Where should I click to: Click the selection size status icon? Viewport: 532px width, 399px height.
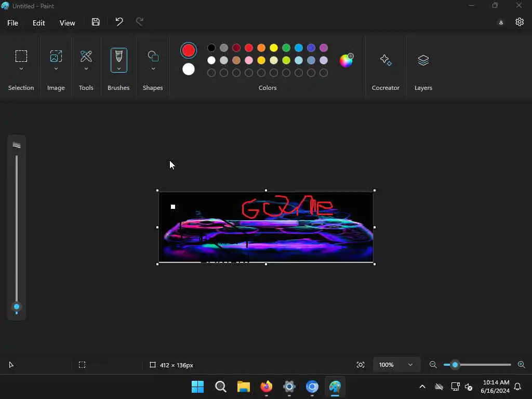[82, 365]
